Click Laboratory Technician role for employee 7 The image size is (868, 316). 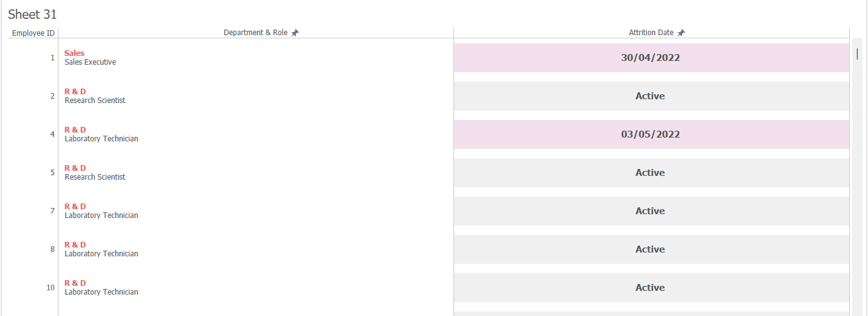coord(101,215)
